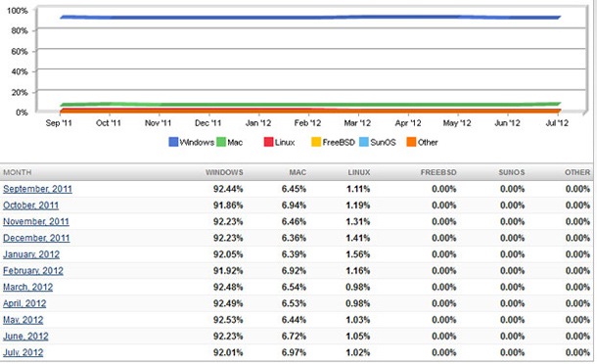Image resolution: width=597 pixels, height=364 pixels.
Task: Select Windows value 92.05% for January
Action: pos(228,254)
